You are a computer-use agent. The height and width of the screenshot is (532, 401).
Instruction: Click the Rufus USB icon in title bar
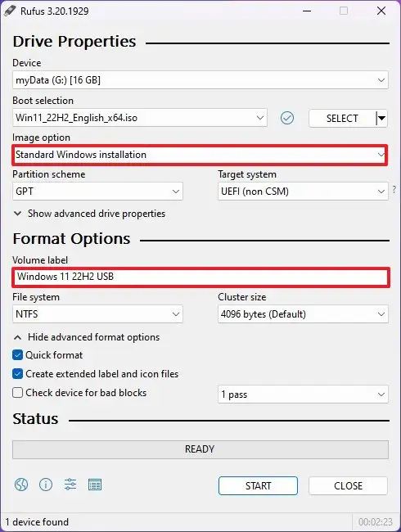(x=10, y=11)
